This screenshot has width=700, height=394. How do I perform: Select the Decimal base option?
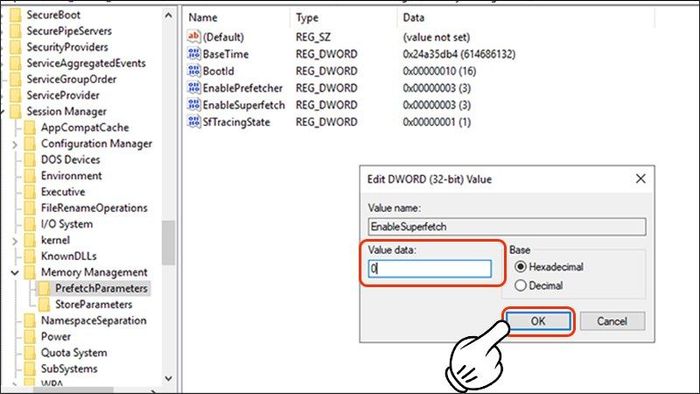point(520,285)
